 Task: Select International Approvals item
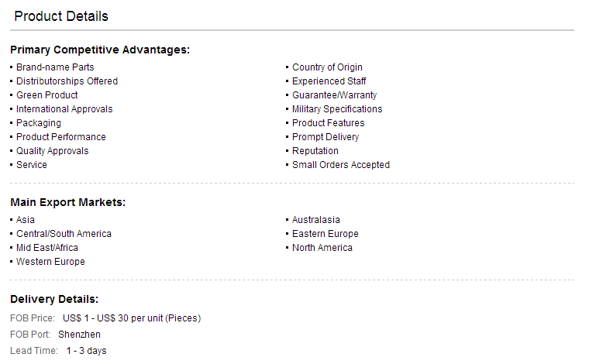(x=64, y=109)
